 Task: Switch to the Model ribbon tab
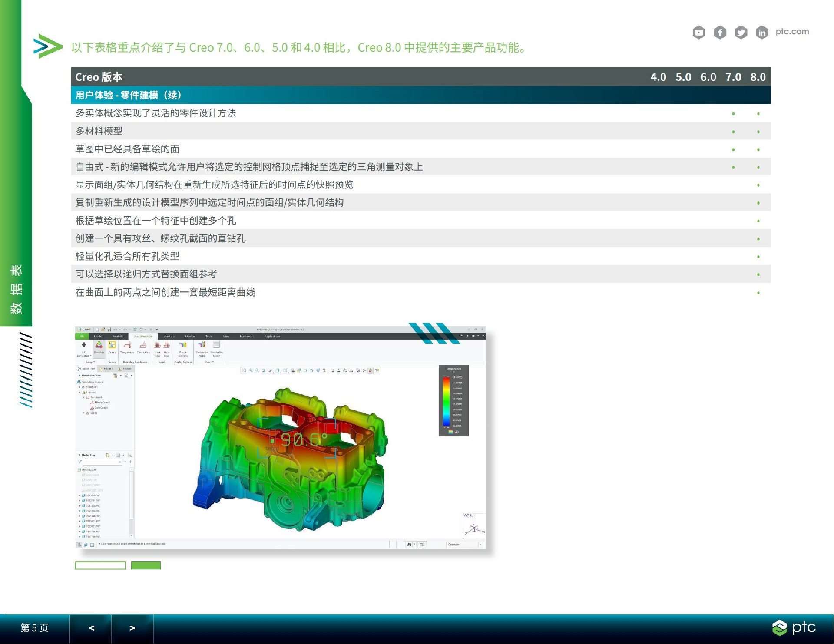pos(98,337)
